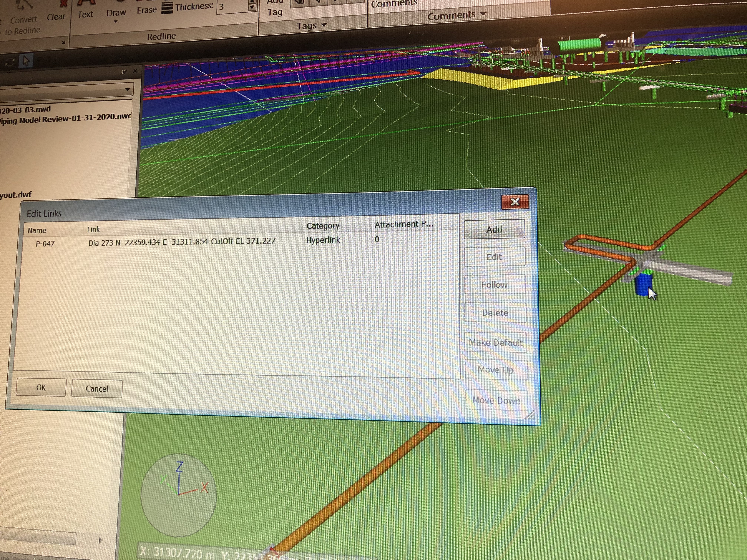This screenshot has height=560, width=747.
Task: Click the Name column header
Action: pyautogui.click(x=37, y=231)
